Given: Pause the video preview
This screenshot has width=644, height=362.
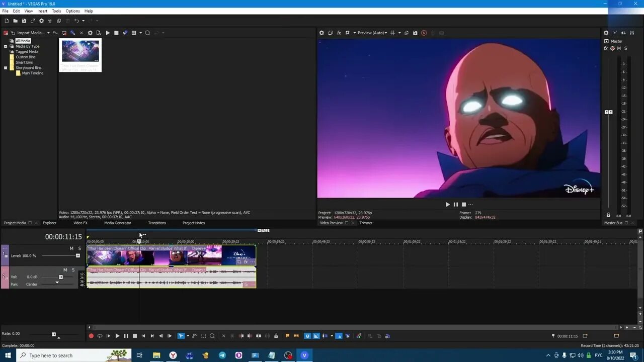Looking at the screenshot, I should click(456, 205).
